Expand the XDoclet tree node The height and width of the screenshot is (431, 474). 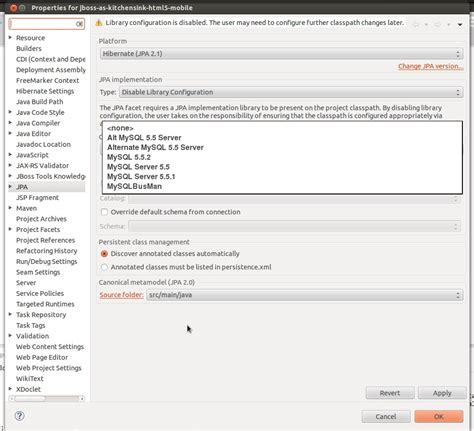(10, 389)
